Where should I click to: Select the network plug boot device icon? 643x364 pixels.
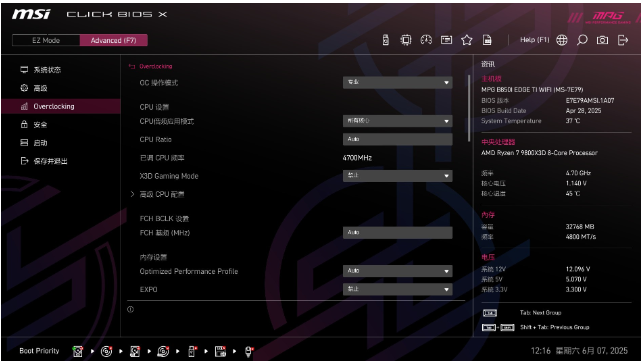[x=249, y=351]
